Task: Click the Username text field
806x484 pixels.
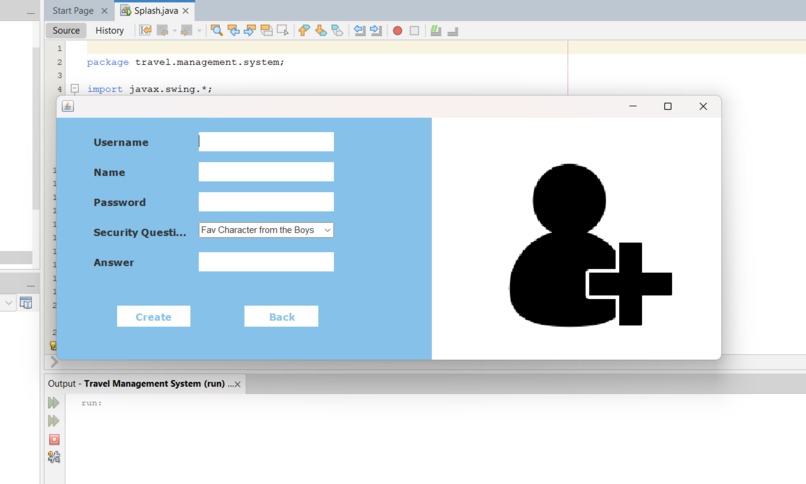Action: [x=266, y=142]
